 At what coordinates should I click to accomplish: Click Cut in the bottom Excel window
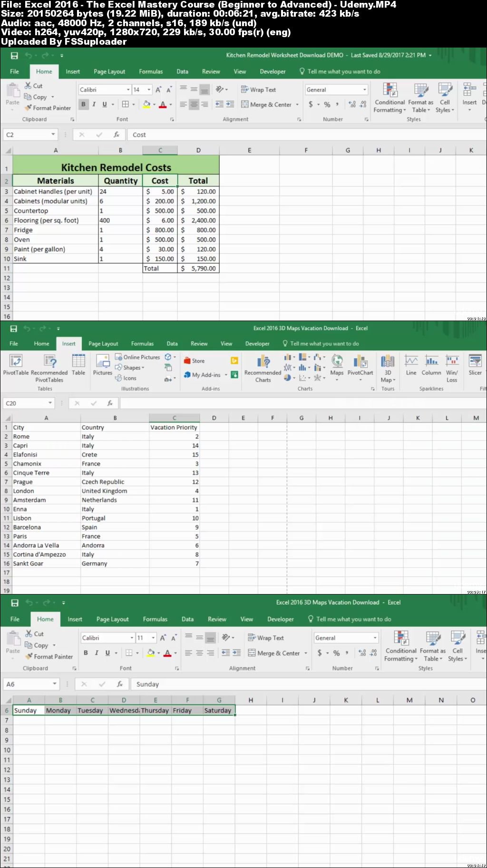tap(34, 634)
